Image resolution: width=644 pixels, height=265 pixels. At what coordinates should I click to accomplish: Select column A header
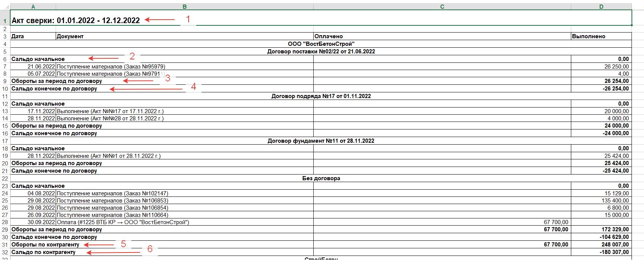pos(33,7)
